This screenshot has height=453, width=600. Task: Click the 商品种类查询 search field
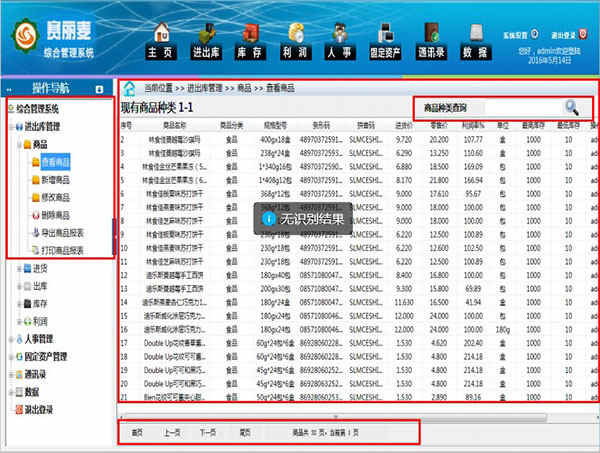[492, 108]
